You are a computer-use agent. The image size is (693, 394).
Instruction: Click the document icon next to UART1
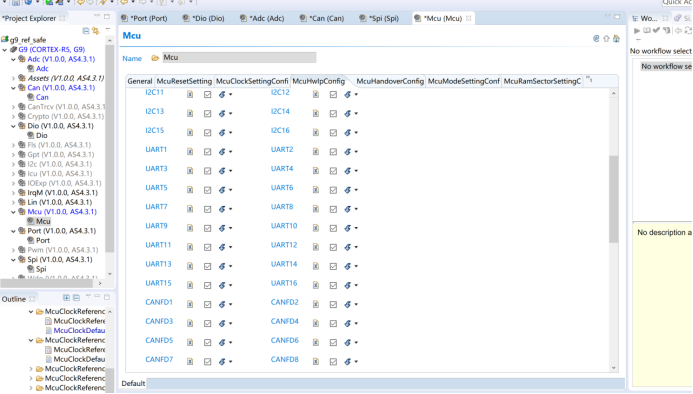(x=190, y=152)
